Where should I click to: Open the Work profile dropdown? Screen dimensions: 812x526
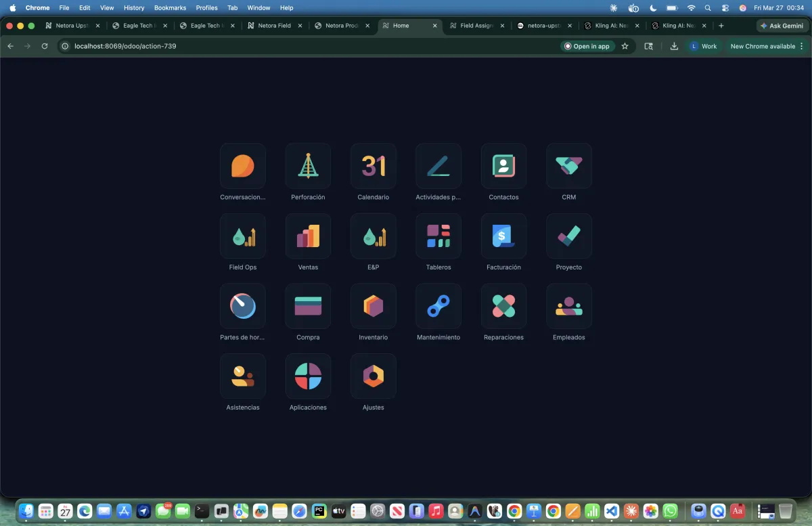[703, 46]
